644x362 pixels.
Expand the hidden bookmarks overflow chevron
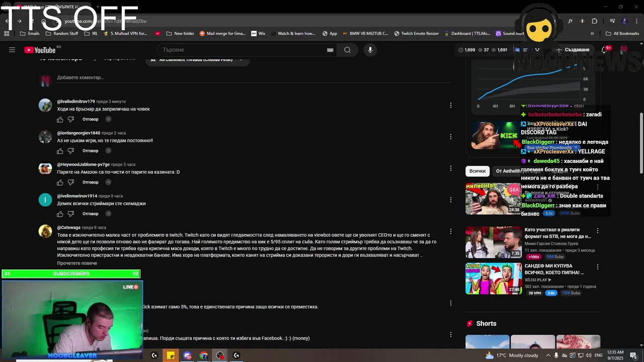coord(592,34)
